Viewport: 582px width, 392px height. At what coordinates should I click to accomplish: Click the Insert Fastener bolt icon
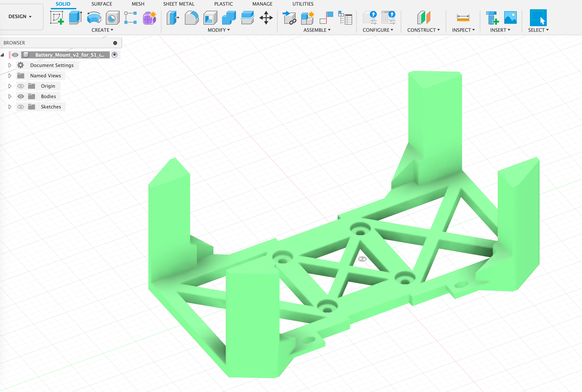(x=492, y=18)
